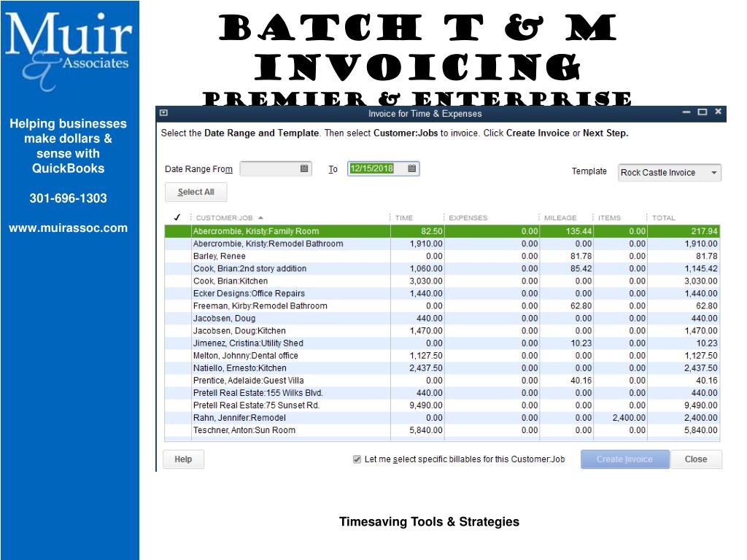Open www.muirassoc.com link in sidebar

pos(68,228)
